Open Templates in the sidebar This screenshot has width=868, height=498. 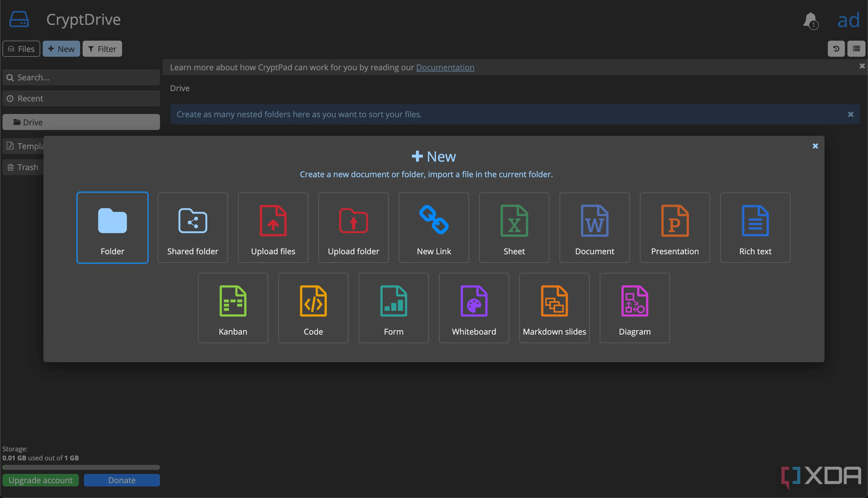click(23, 146)
